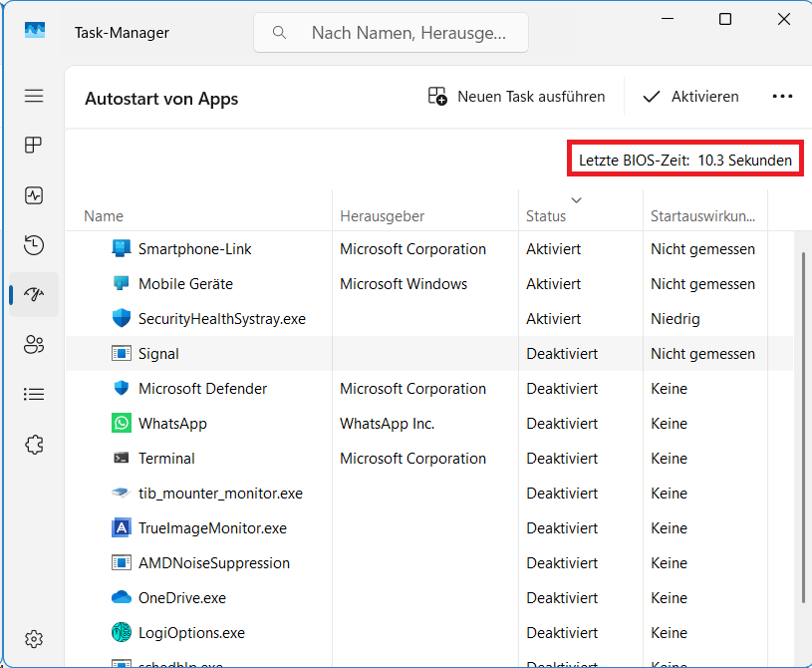Select LogiOptions.exe entry
Image resolution: width=812 pixels, height=668 pixels.
point(191,633)
